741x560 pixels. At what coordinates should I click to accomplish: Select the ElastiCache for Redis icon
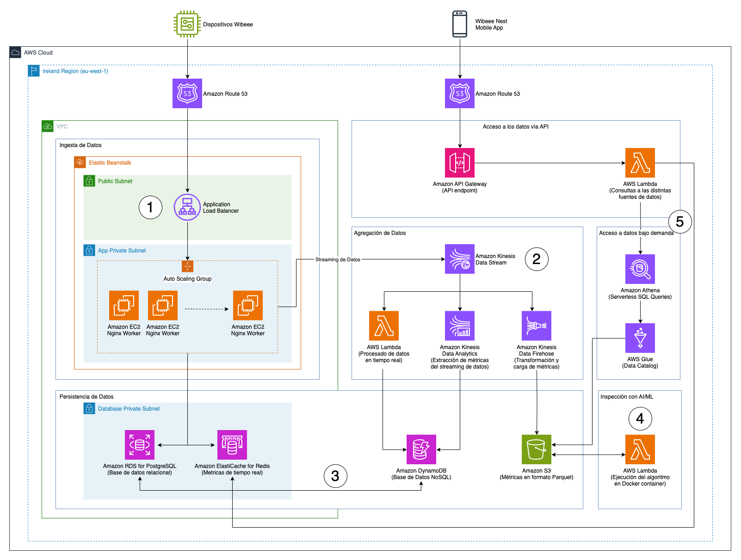click(x=232, y=445)
